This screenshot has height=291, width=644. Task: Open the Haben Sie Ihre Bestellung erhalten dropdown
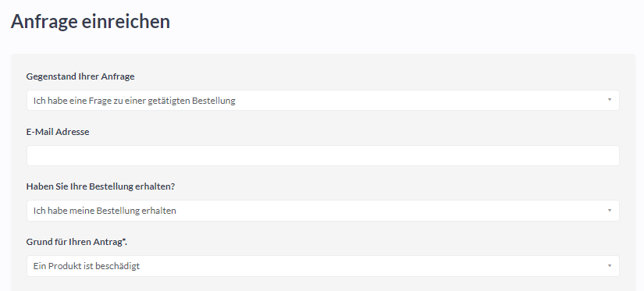pos(323,211)
